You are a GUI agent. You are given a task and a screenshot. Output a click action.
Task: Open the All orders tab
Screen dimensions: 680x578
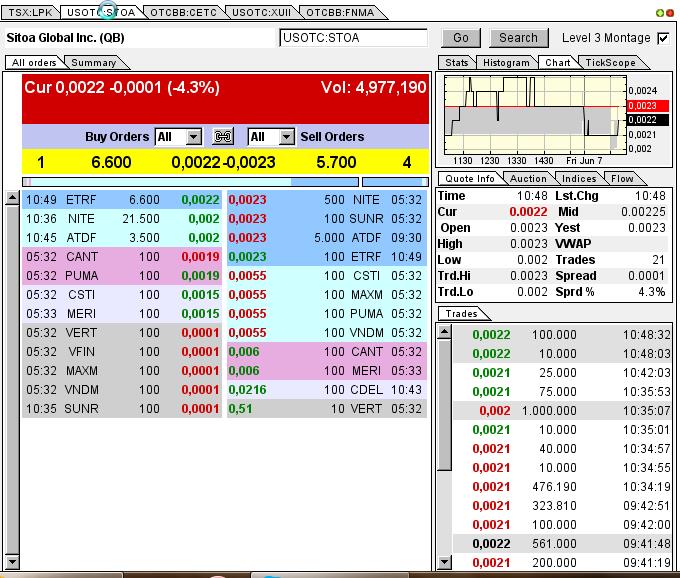(x=34, y=62)
